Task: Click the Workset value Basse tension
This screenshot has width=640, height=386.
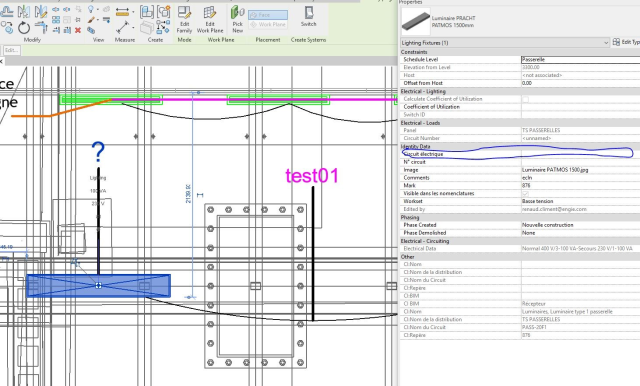Action: pyautogui.click(x=537, y=202)
